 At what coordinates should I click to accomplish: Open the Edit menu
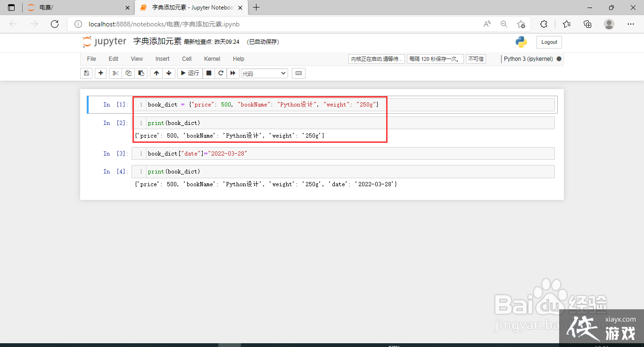(x=114, y=59)
